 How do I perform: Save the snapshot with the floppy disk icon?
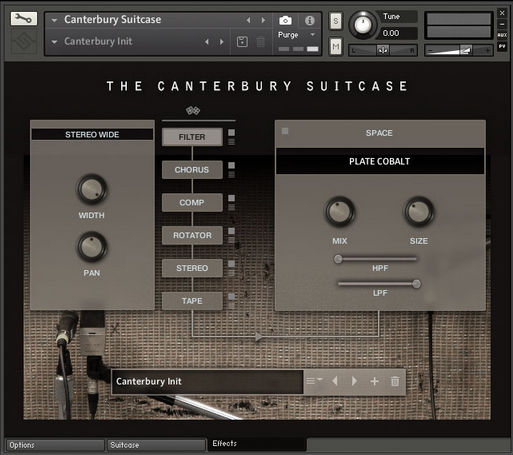coord(242,42)
